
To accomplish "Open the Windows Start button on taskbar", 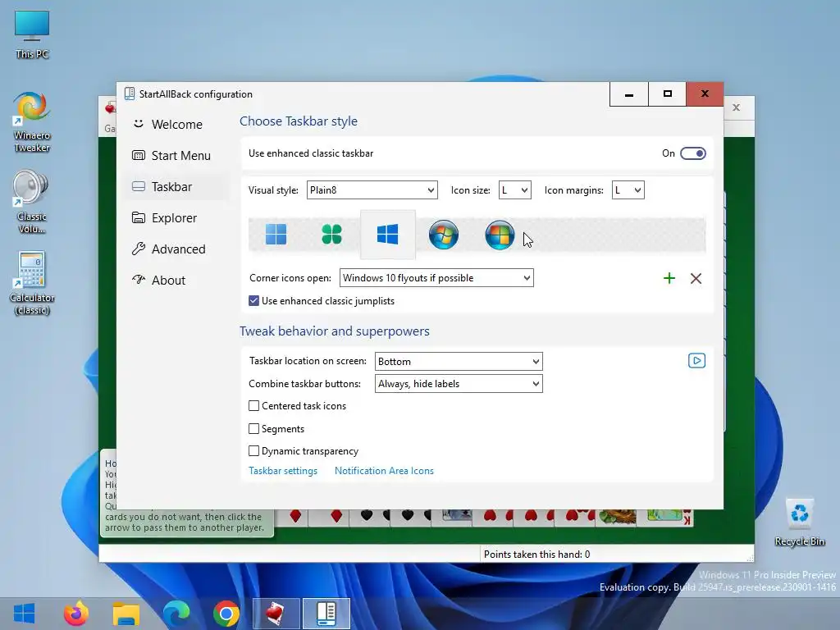I will 24,614.
